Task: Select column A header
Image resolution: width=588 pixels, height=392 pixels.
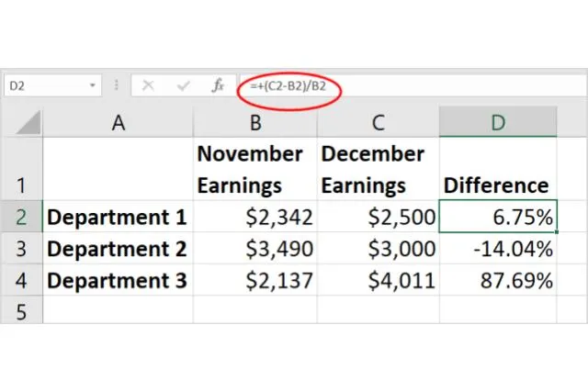Action: [x=118, y=122]
